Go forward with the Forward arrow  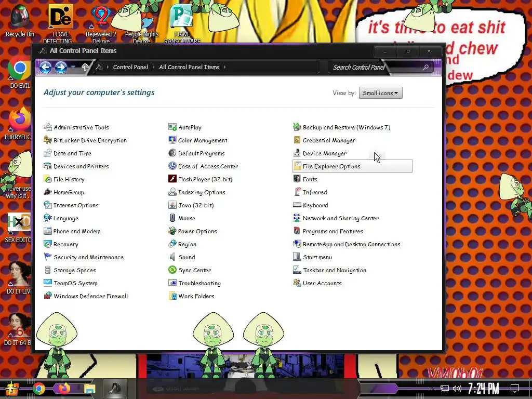click(x=61, y=67)
